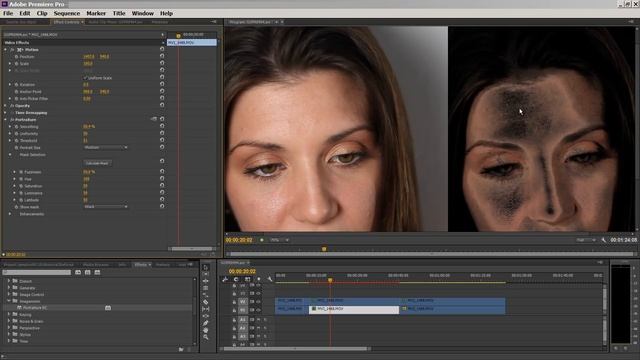Open the Program Monitor panel menu
The image size is (640, 360).
632,22
